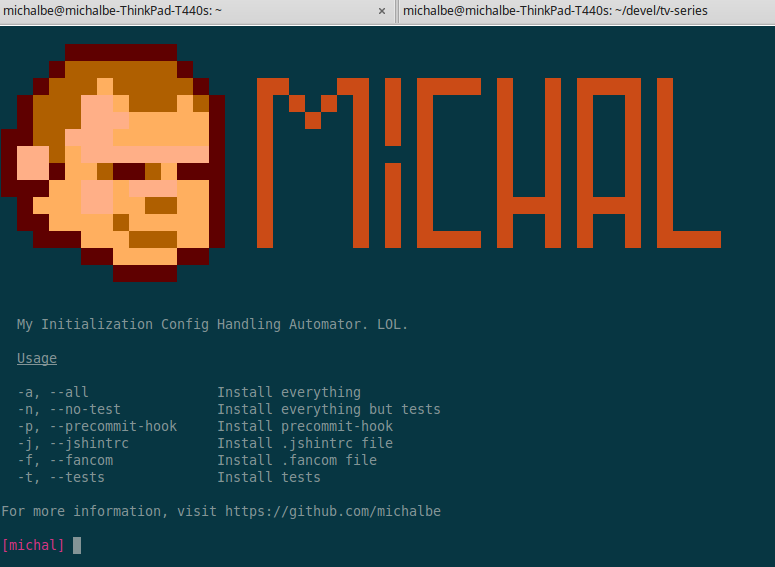
Task: Click the 'Install tests' description
Action: [x=269, y=478]
